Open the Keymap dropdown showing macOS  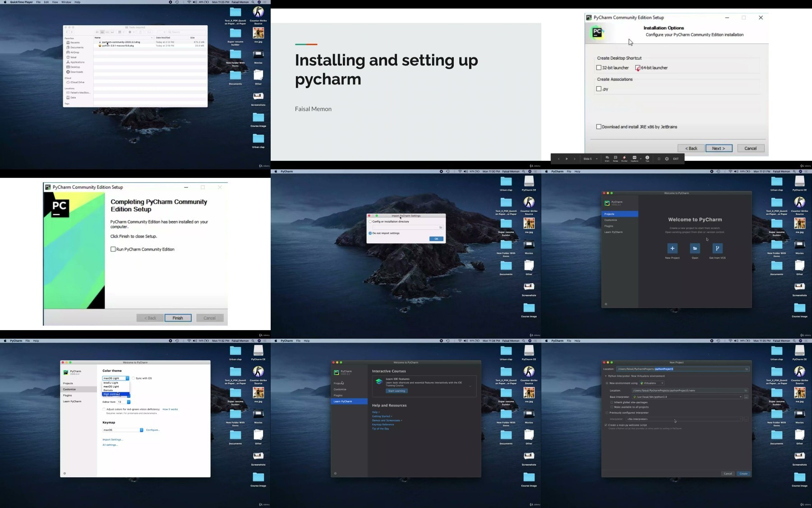click(123, 430)
